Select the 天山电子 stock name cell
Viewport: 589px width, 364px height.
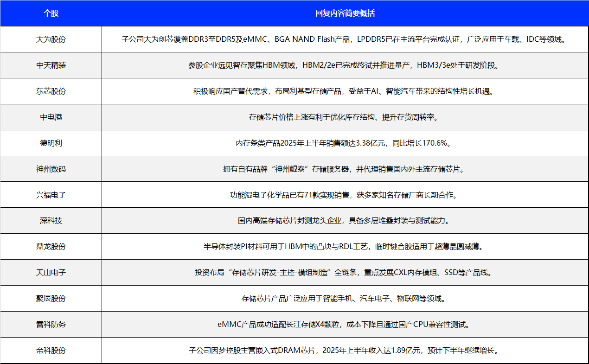coord(51,273)
